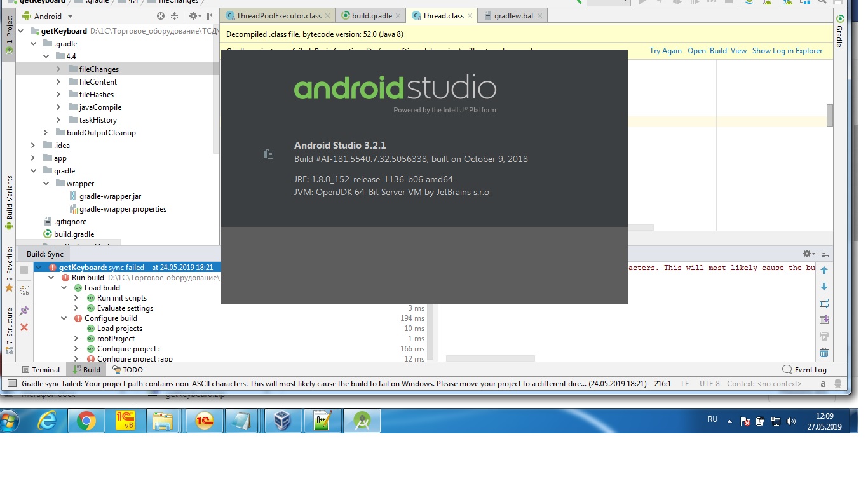Expand the fileHashes folder
This screenshot has width=868, height=488.
pos(58,95)
